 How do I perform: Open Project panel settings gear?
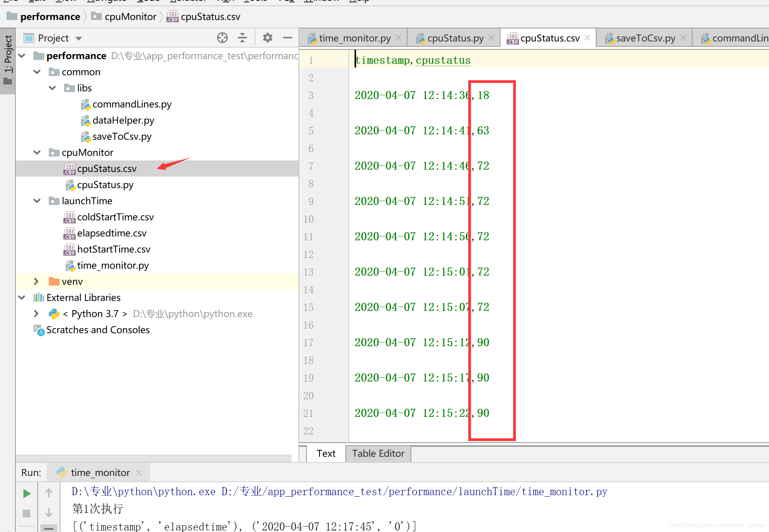(268, 38)
